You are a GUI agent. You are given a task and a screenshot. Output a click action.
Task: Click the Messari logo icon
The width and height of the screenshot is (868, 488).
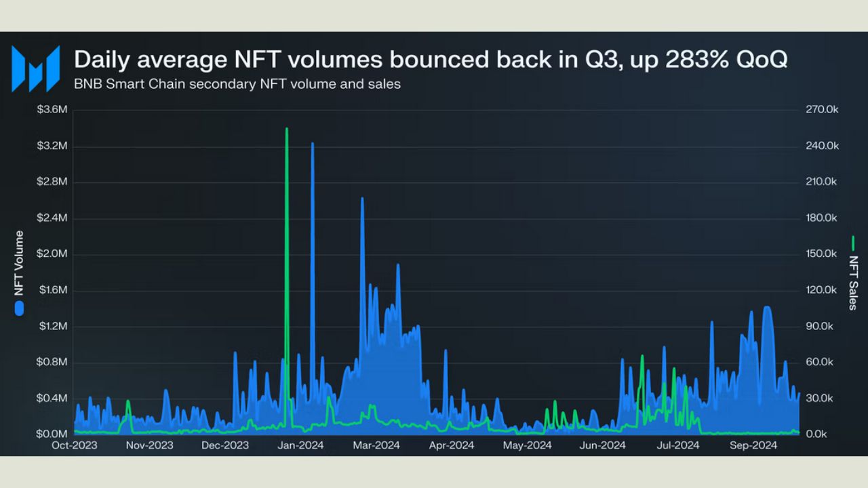(x=36, y=68)
